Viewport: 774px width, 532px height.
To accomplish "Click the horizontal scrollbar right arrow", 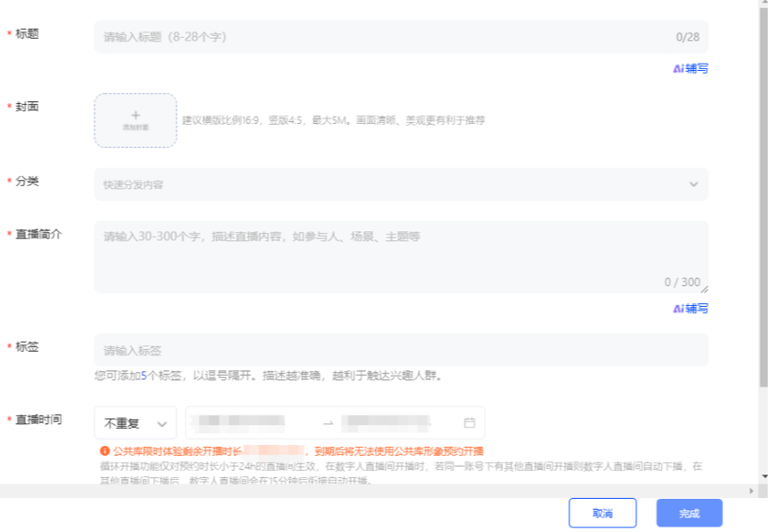I will coord(752,491).
